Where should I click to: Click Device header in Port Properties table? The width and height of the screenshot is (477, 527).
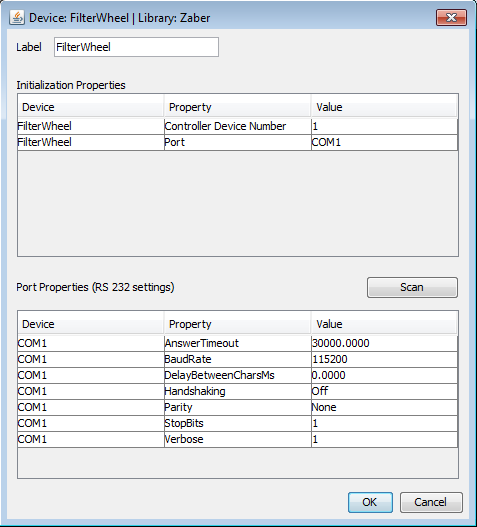[x=91, y=324]
